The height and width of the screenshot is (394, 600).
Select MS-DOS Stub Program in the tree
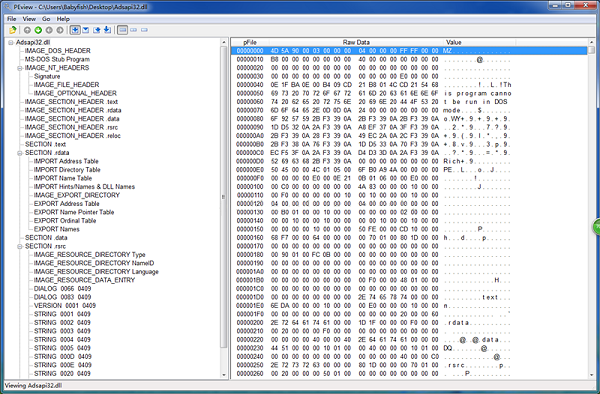57,59
